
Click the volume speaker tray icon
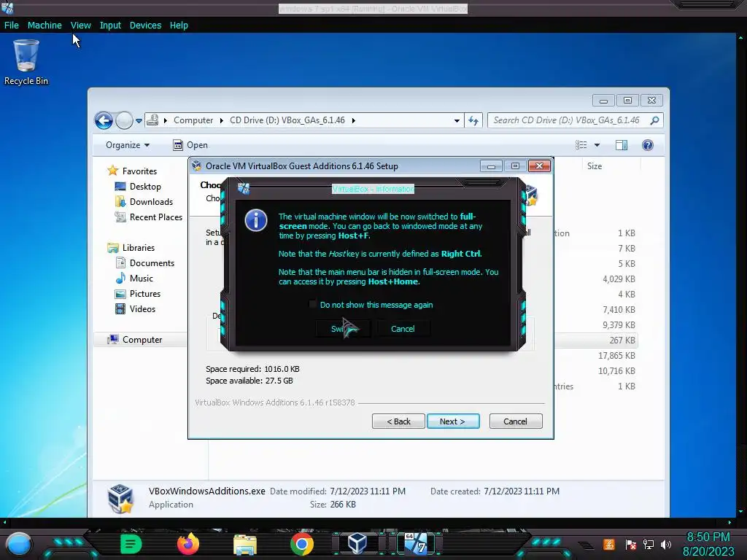[x=665, y=544]
